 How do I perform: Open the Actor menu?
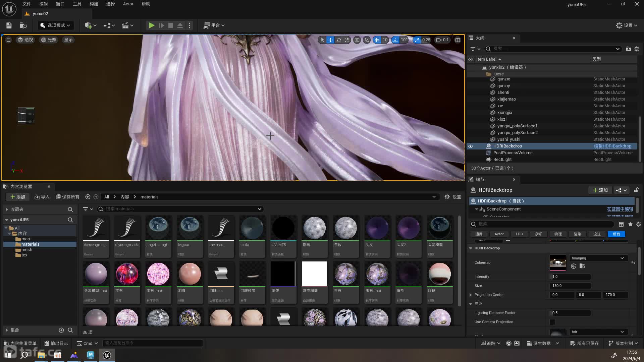pos(128,4)
